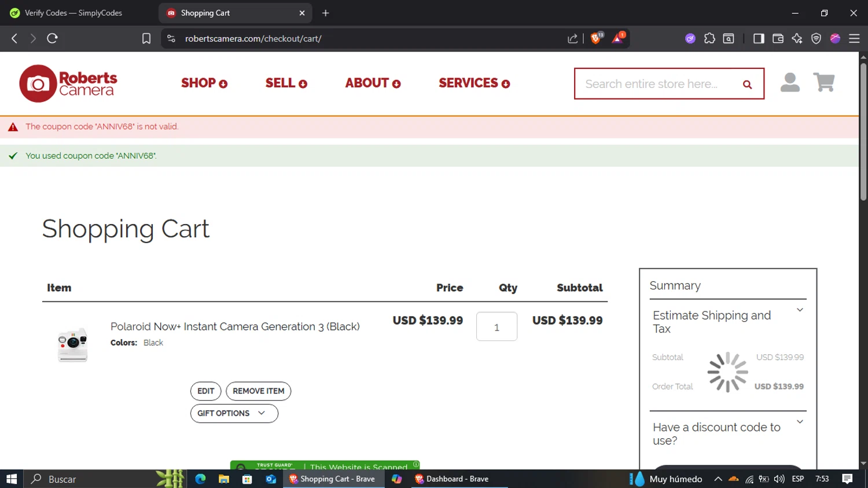The height and width of the screenshot is (488, 868).
Task: Click the Polaroid camera thumbnail
Action: click(x=73, y=344)
